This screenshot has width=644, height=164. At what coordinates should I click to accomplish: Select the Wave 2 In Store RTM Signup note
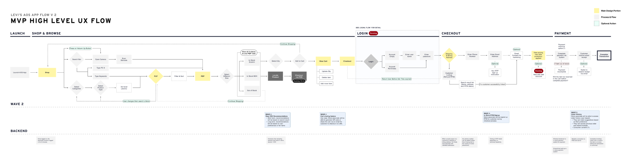tap(496, 117)
